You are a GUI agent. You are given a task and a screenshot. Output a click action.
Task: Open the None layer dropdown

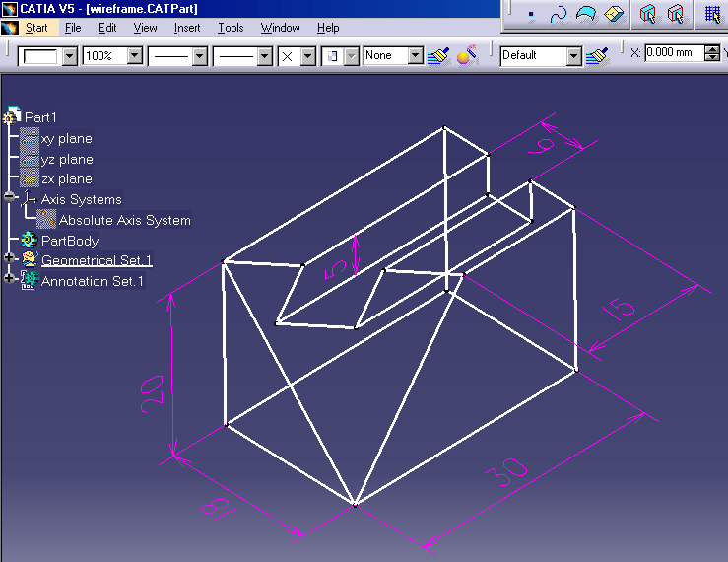click(x=416, y=56)
